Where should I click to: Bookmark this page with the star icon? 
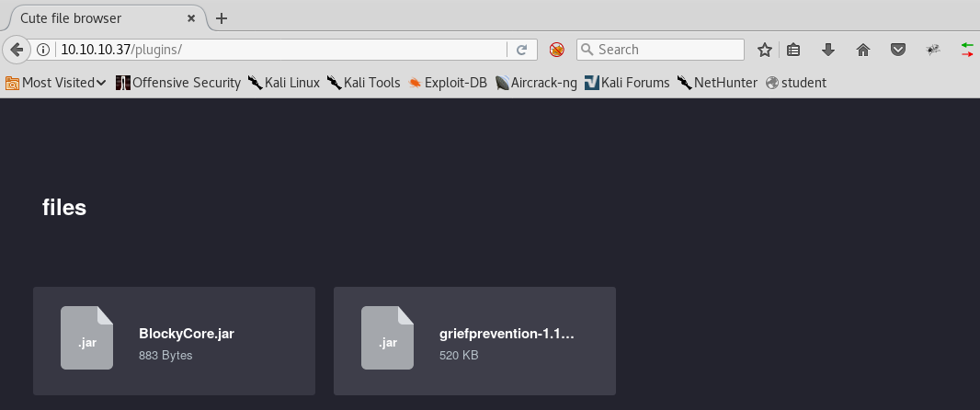point(764,50)
